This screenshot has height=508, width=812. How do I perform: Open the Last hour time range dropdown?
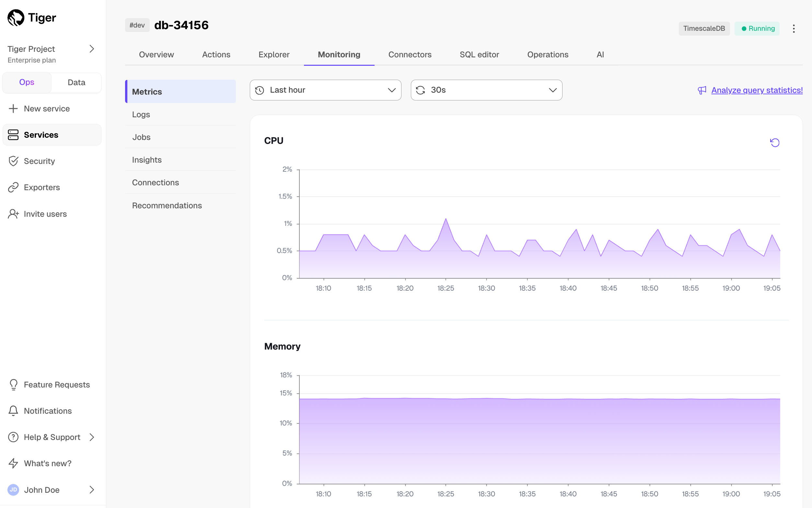[325, 90]
